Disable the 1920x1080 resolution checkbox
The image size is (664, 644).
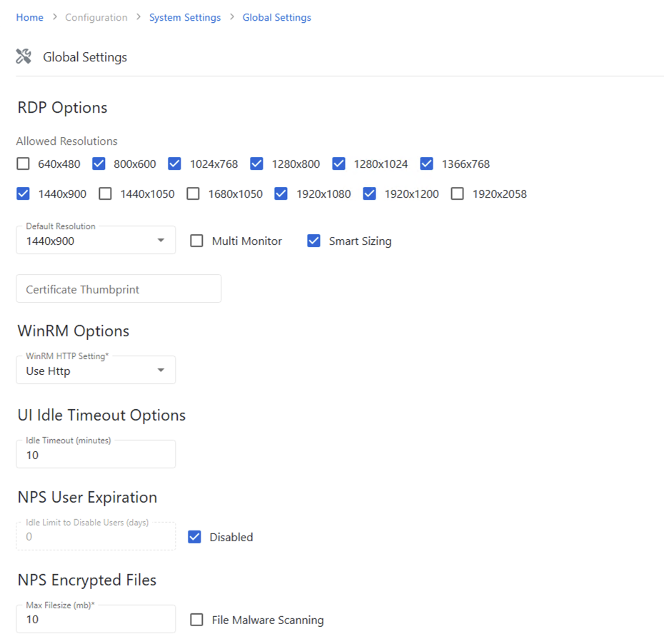point(281,193)
